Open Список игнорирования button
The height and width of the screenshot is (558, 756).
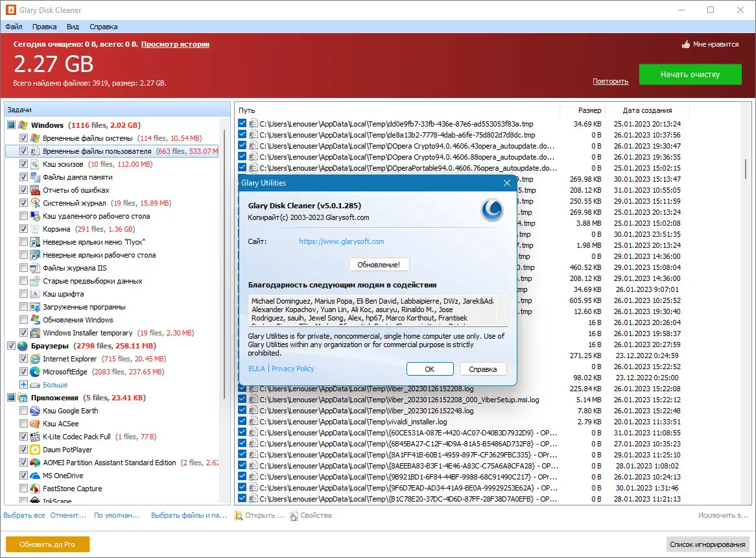pyautogui.click(x=707, y=544)
